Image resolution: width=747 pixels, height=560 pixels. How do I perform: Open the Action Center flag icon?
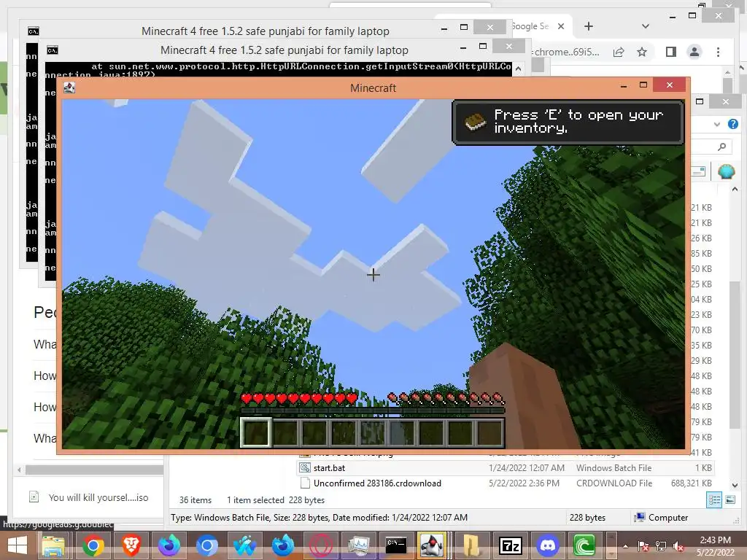click(643, 546)
